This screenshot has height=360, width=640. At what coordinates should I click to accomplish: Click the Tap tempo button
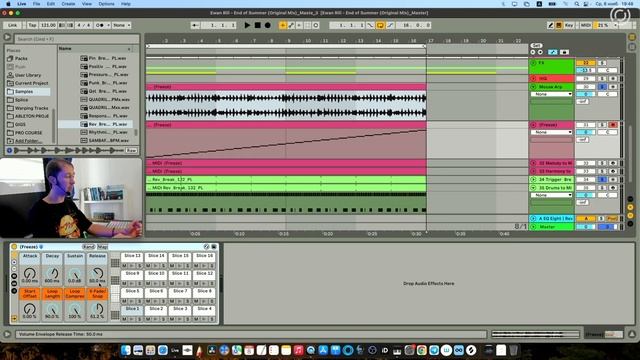coord(32,25)
